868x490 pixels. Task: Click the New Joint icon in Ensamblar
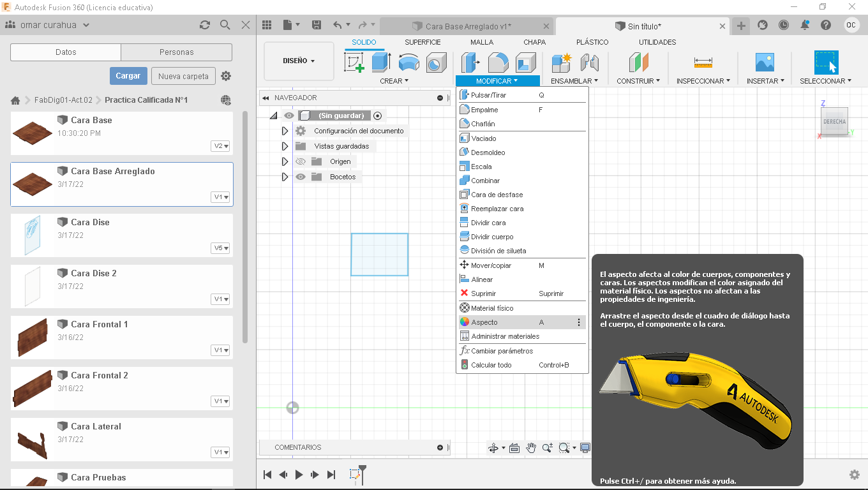point(589,63)
